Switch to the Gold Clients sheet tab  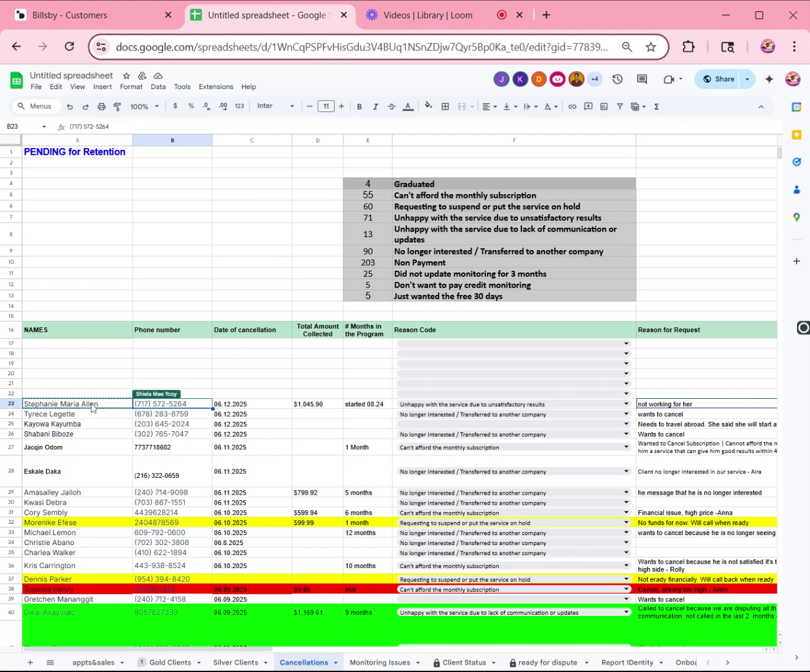(x=170, y=662)
